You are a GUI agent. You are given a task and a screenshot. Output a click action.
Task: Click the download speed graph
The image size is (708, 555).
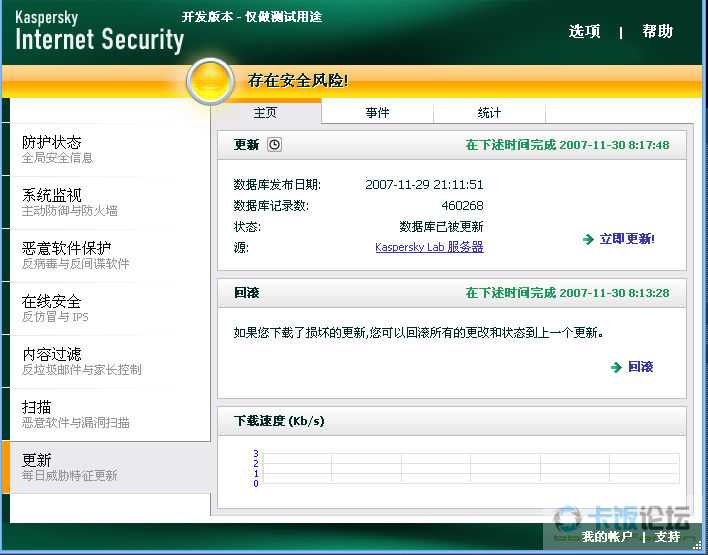471,468
